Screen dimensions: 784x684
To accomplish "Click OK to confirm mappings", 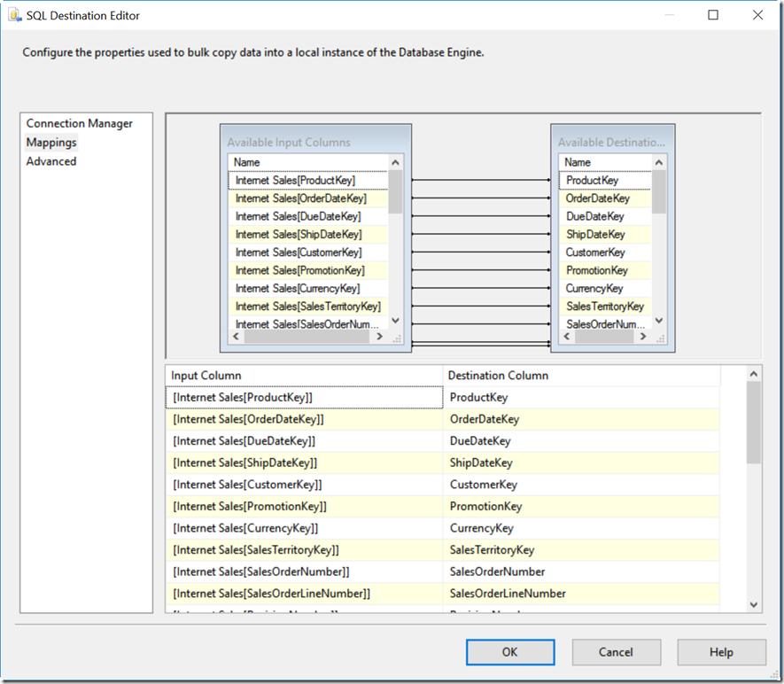I will (x=510, y=652).
